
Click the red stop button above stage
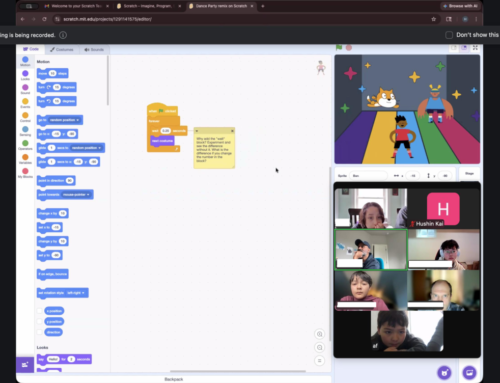[x=349, y=48]
